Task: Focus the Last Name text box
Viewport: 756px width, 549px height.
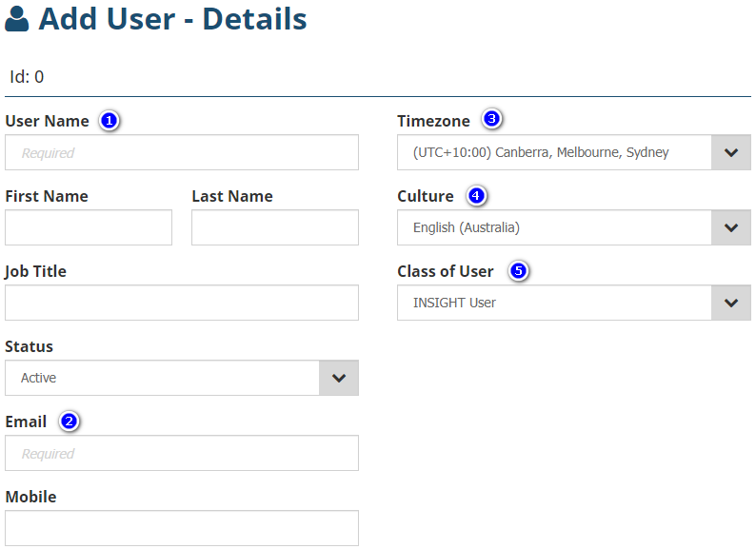Action: [x=274, y=227]
